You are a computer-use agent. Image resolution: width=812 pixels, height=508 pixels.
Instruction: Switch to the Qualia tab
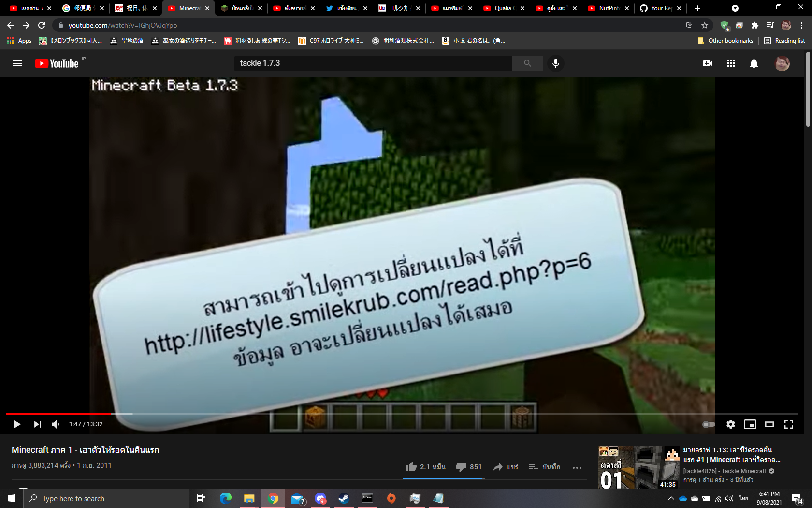tap(504, 8)
